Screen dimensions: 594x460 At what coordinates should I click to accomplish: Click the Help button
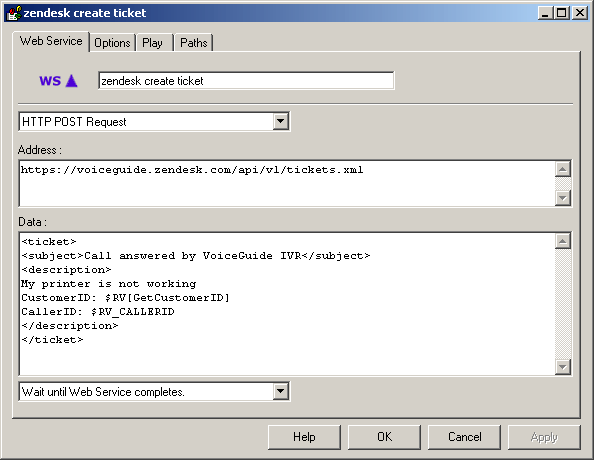[304, 437]
